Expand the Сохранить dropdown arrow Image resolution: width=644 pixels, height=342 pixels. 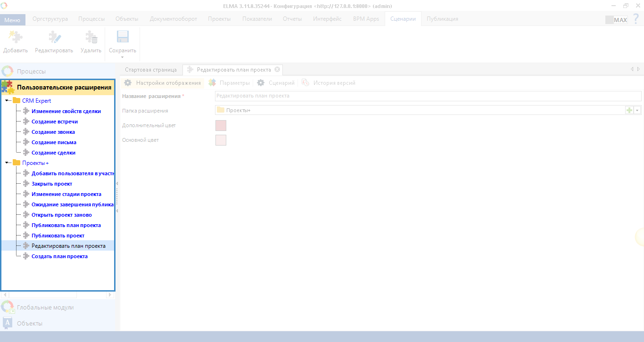pos(123,57)
